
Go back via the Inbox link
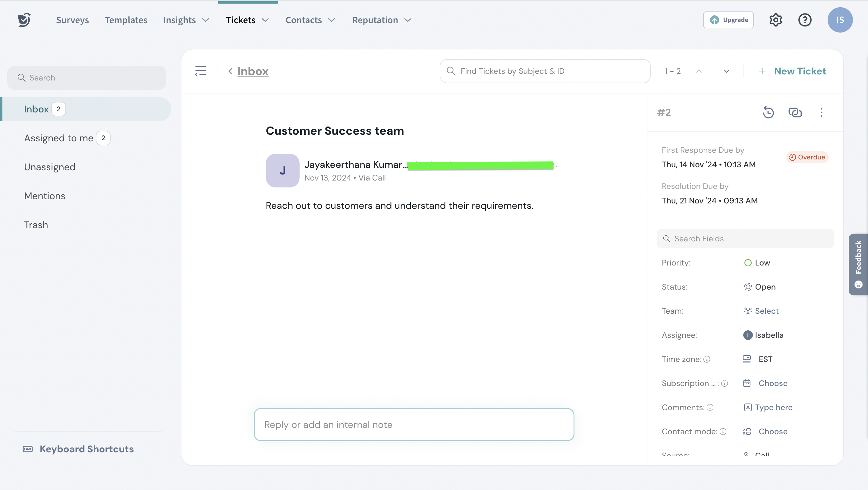pyautogui.click(x=253, y=71)
